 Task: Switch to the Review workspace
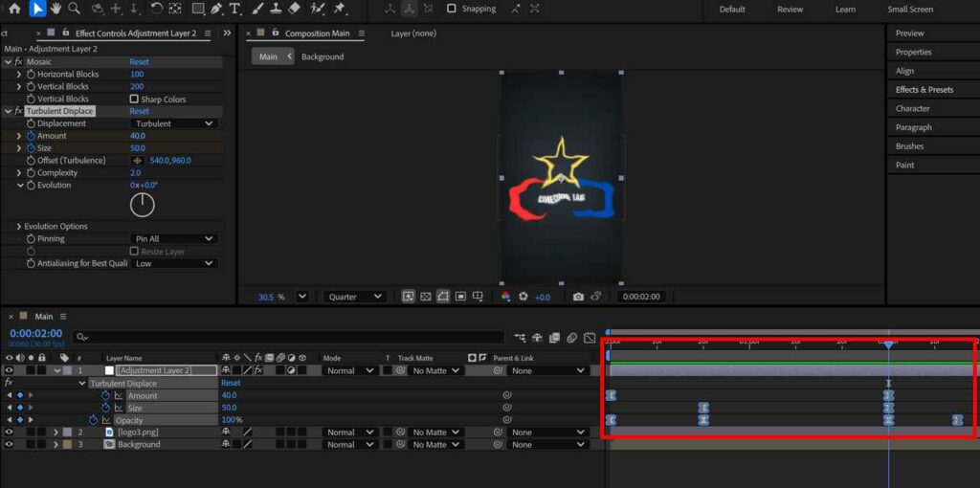(x=790, y=10)
